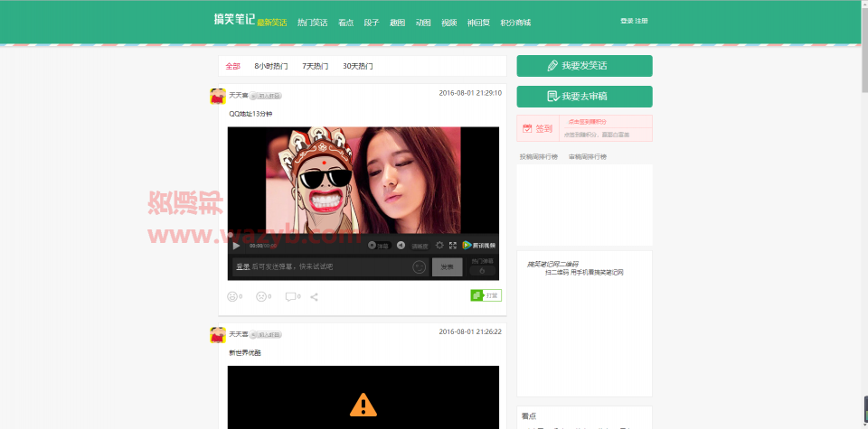Click the 腾讯视频 logo in the player

pyautogui.click(x=479, y=246)
